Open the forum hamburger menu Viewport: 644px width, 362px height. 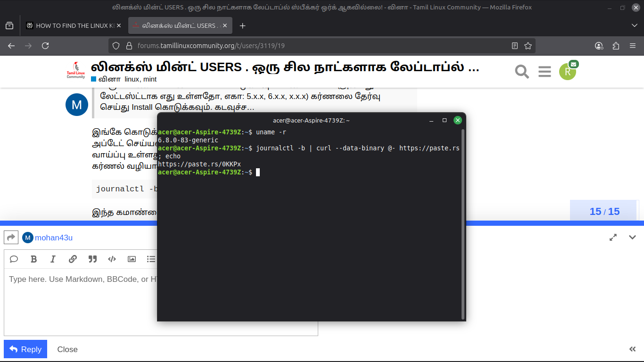coord(545,72)
